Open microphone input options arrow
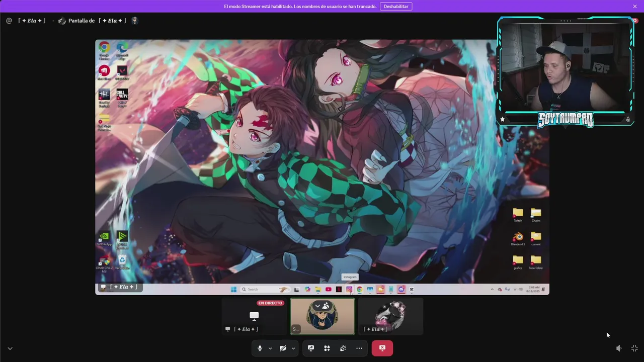 (x=270, y=348)
